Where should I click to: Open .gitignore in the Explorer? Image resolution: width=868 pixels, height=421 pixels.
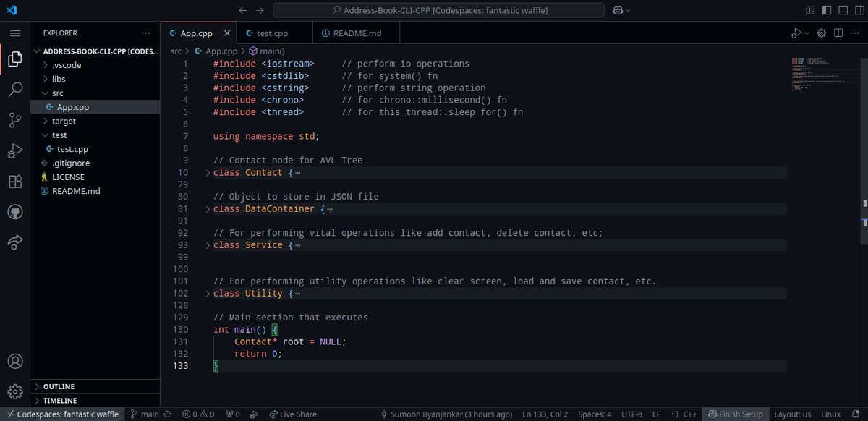[x=96, y=163]
